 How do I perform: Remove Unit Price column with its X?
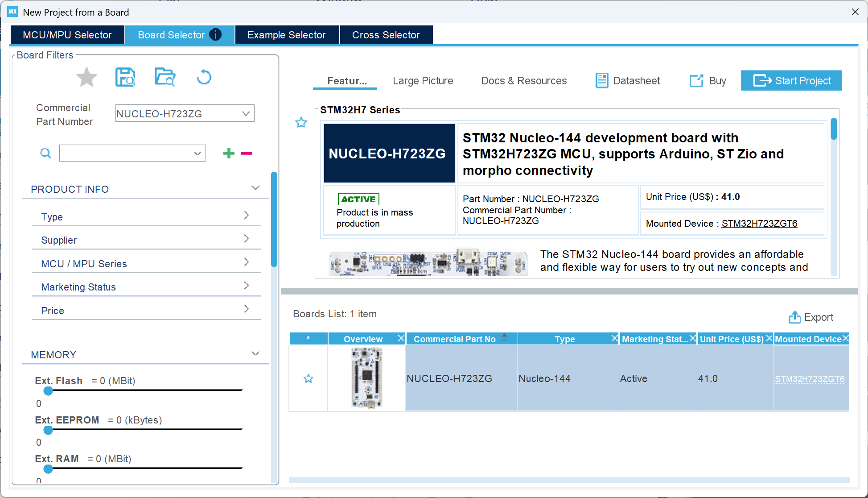769,338
